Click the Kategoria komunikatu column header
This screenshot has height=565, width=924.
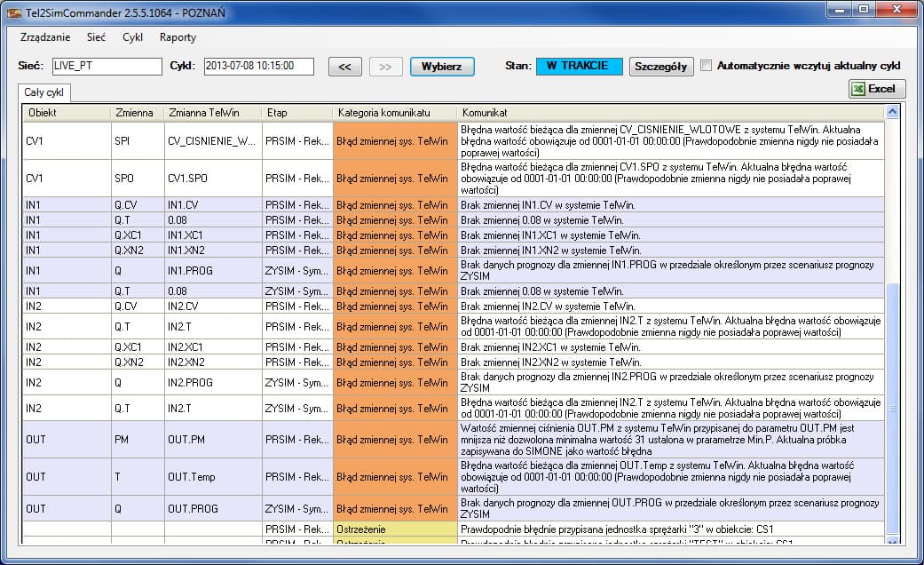395,113
